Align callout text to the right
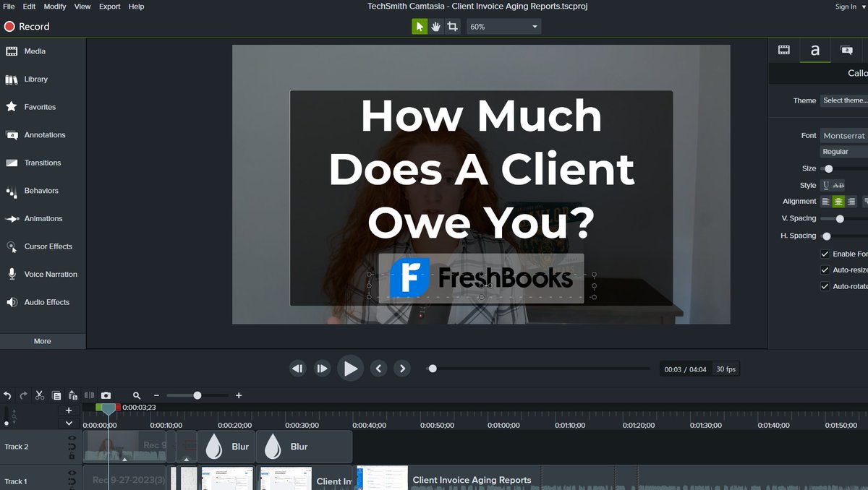This screenshot has height=490, width=868. pyautogui.click(x=851, y=202)
